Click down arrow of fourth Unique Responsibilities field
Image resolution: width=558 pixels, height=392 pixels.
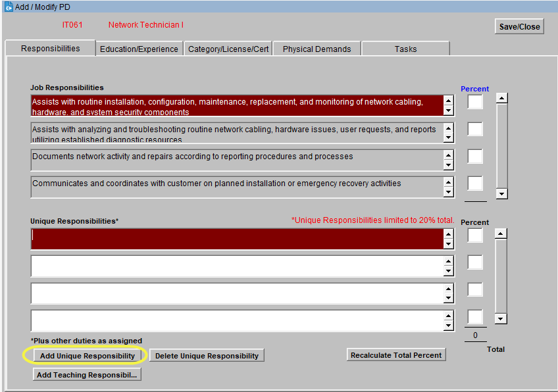click(x=448, y=325)
